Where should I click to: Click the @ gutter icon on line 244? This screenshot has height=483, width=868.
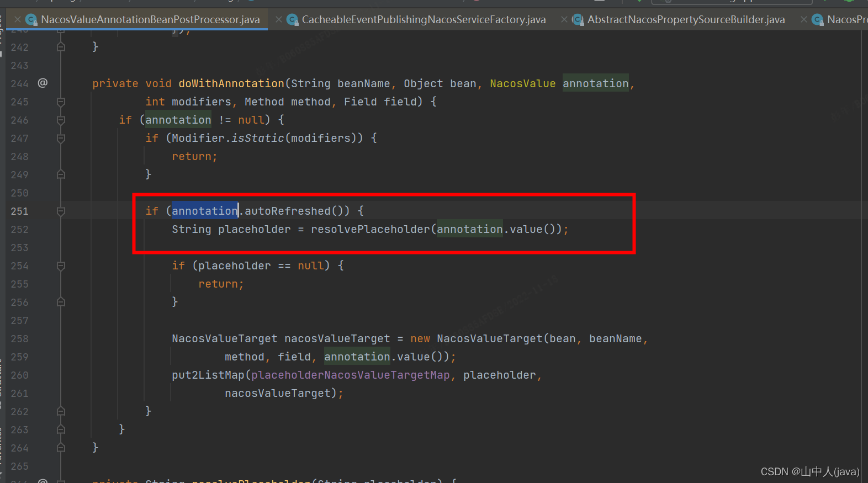(x=43, y=83)
